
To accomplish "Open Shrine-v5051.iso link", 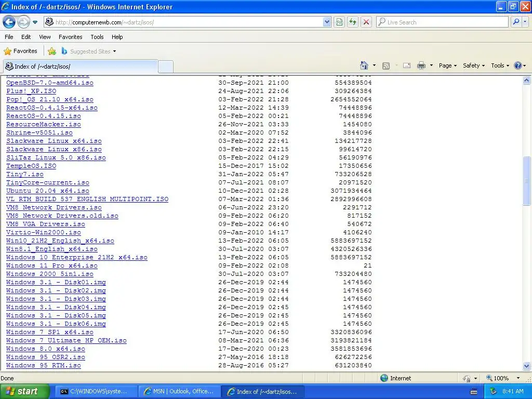I will (x=39, y=132).
